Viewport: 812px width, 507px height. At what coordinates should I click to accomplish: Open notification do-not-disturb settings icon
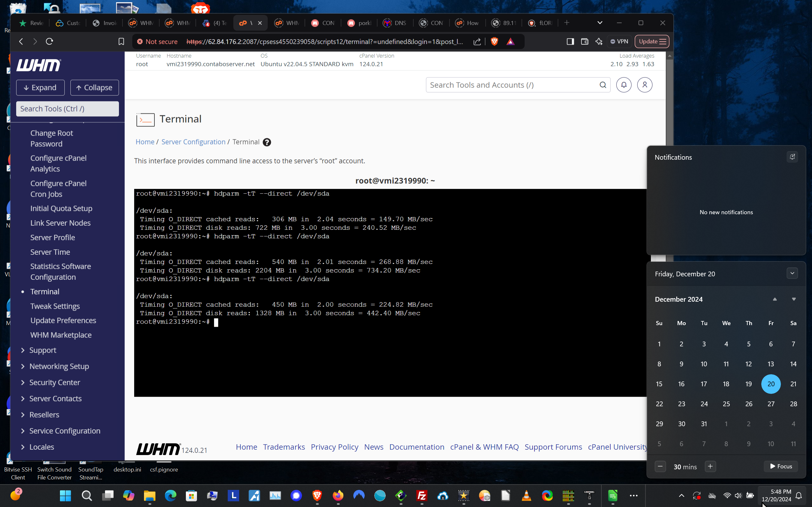[x=792, y=157]
